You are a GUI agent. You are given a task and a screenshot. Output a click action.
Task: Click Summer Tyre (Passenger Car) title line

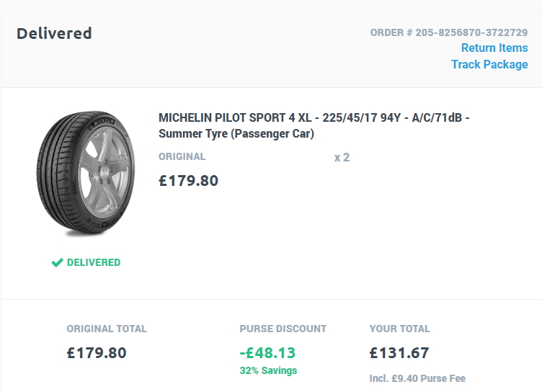point(236,134)
